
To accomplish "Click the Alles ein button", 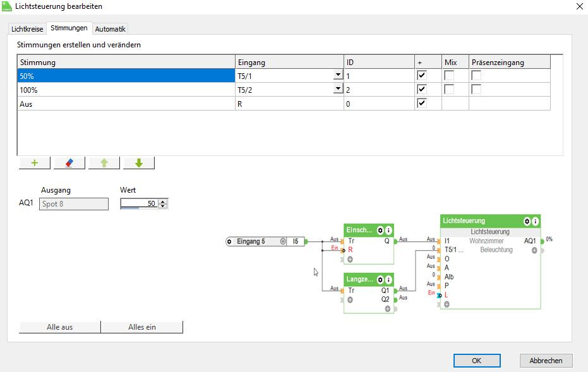I will pos(141,327).
